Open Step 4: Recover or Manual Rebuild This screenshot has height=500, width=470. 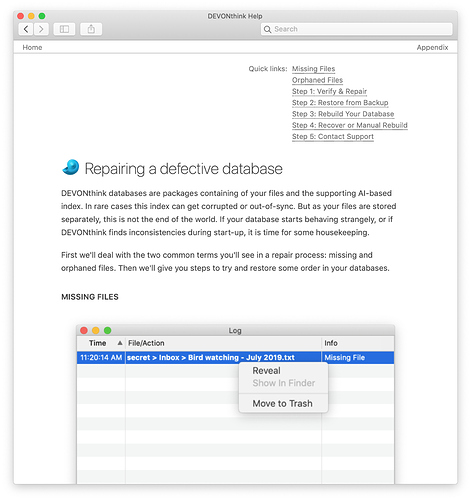[x=350, y=125]
